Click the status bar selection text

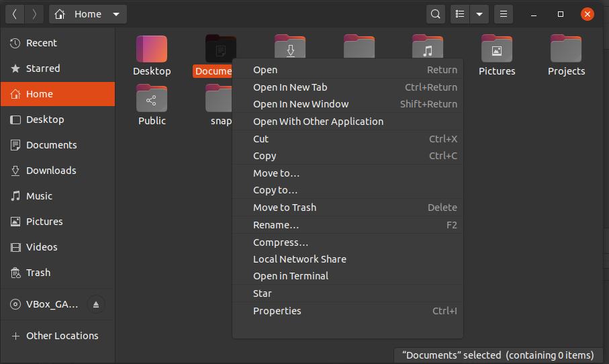coord(498,355)
